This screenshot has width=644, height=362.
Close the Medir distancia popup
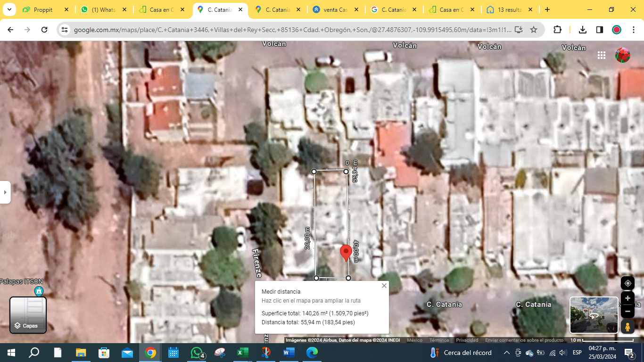click(x=384, y=286)
